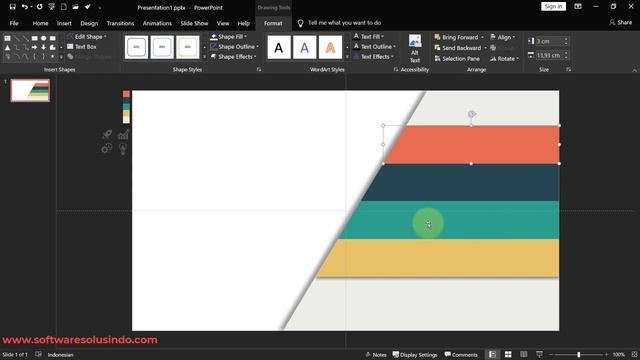Image resolution: width=640 pixels, height=360 pixels.
Task: Click Display Settings in status bar
Action: point(415,355)
